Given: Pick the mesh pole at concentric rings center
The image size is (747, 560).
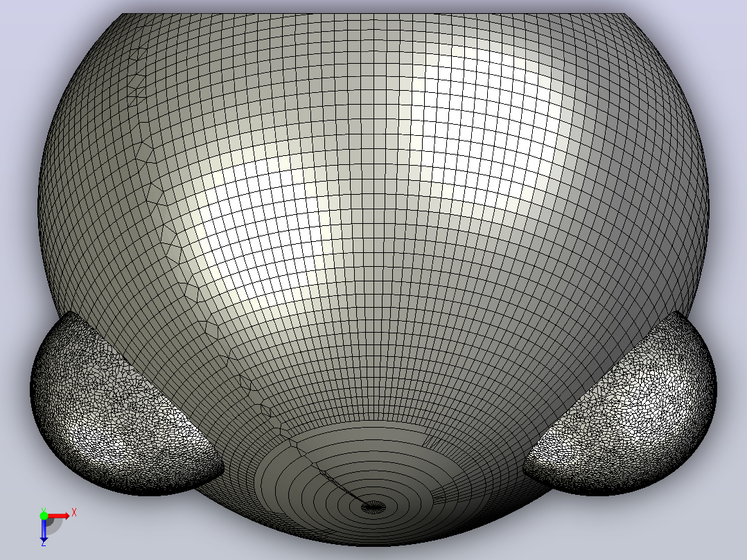Looking at the screenshot, I should click(373, 507).
